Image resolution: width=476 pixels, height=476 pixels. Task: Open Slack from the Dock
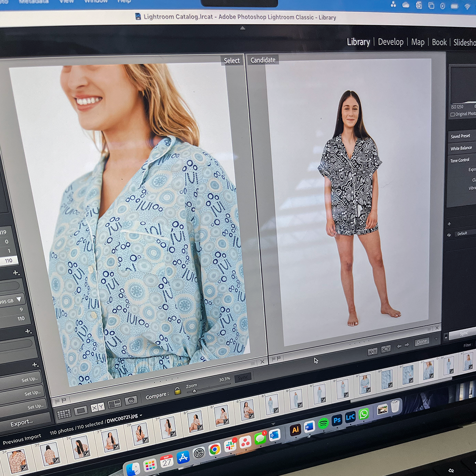click(230, 445)
